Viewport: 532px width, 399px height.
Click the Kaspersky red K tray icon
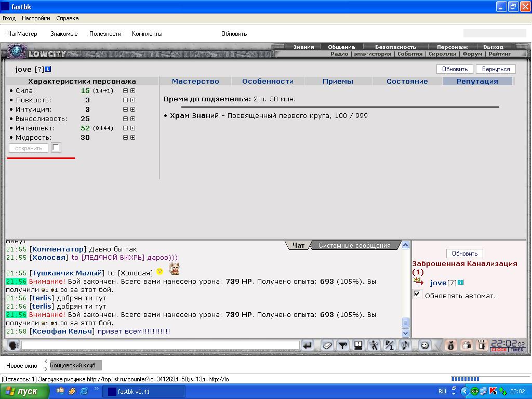point(493,391)
